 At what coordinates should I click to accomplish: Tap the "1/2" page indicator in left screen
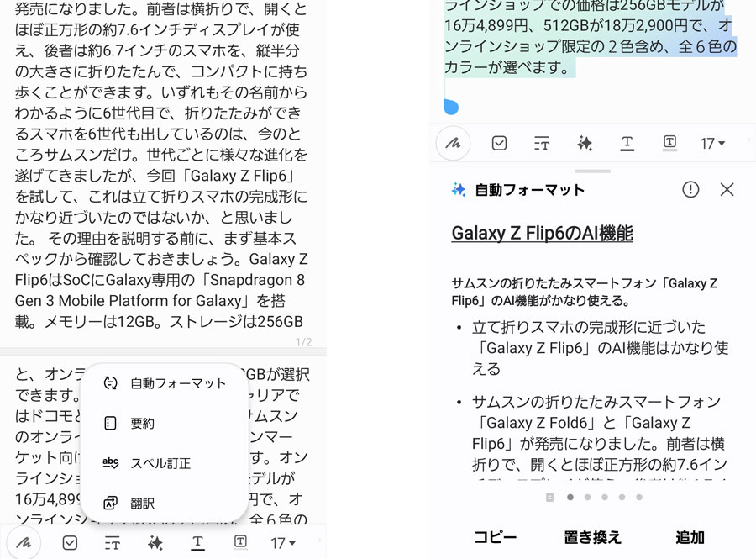pyautogui.click(x=304, y=342)
